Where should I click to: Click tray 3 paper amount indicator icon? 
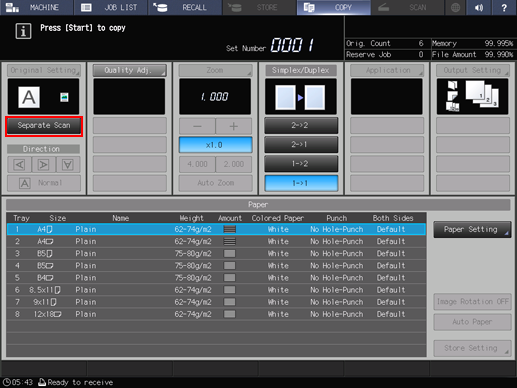tap(230, 254)
